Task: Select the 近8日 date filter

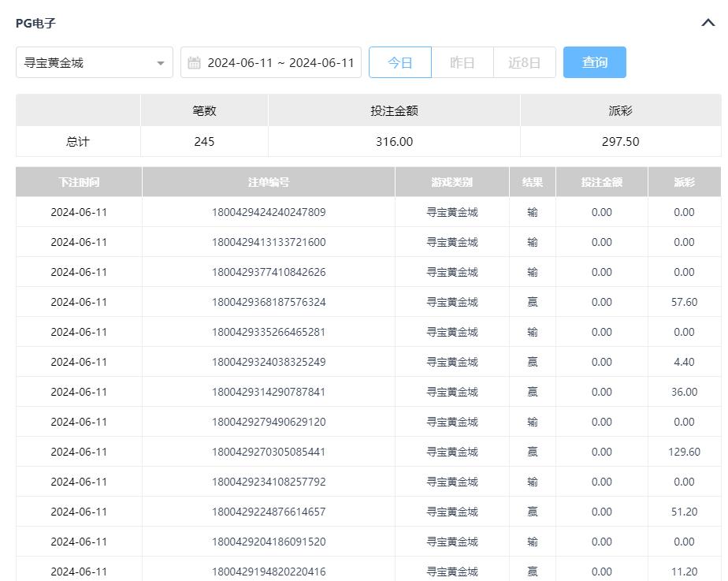Action: (x=525, y=63)
